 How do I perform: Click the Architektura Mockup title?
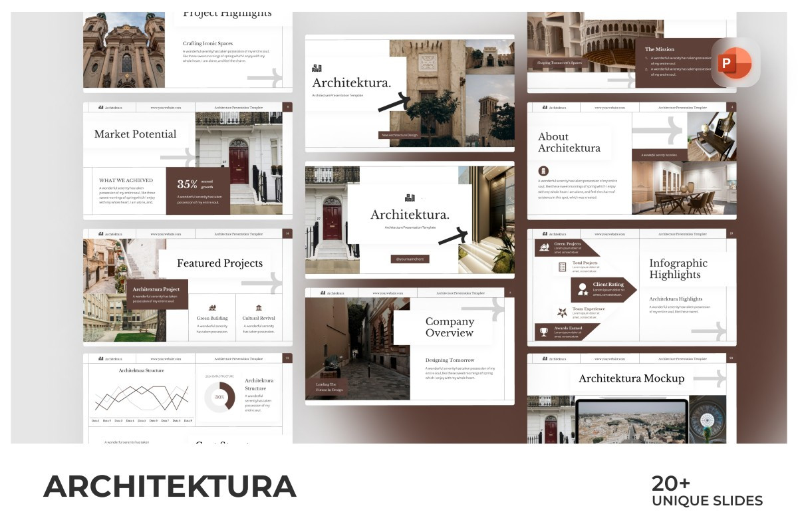click(631, 378)
